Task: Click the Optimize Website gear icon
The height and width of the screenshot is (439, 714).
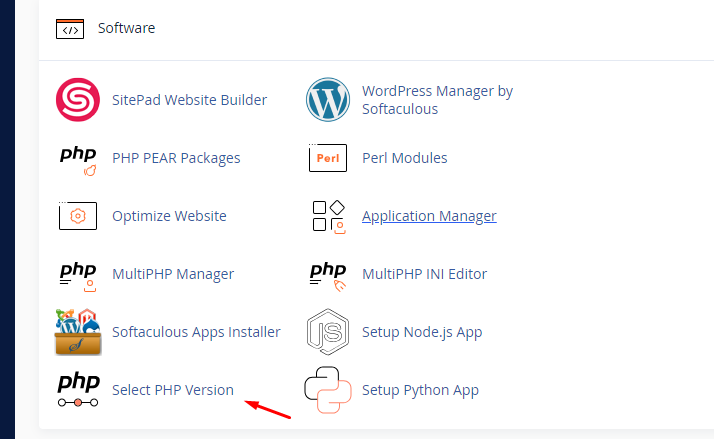Action: tap(78, 215)
